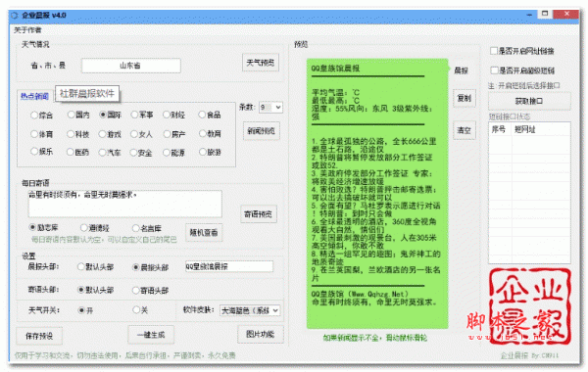Click the 新闻预览 button
The width and height of the screenshot is (588, 372).
pos(261,131)
